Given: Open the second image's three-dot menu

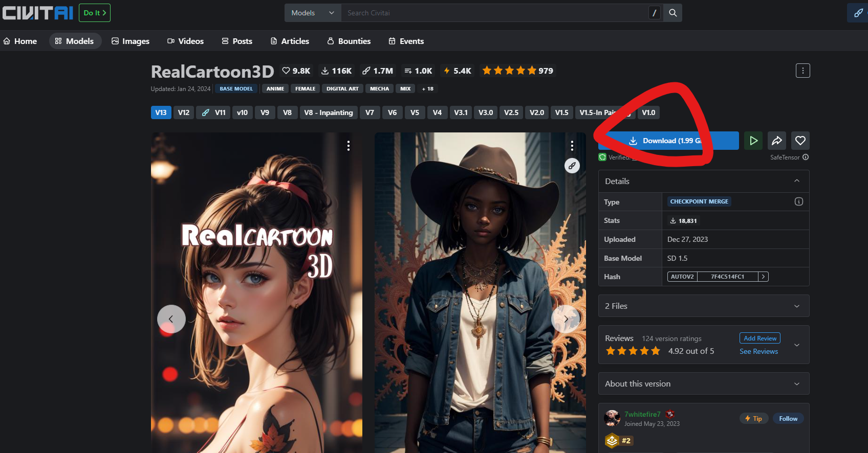Looking at the screenshot, I should 572,146.
